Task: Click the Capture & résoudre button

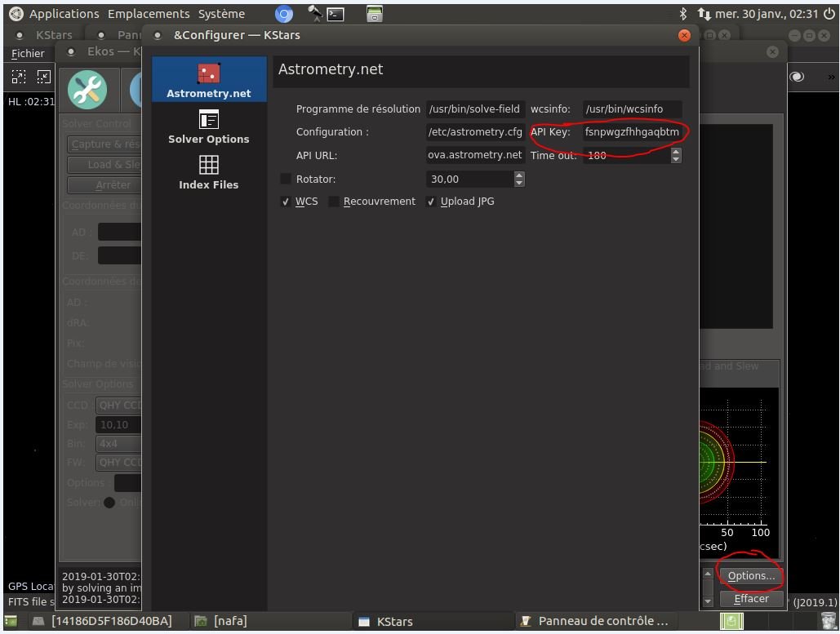Action: point(104,144)
